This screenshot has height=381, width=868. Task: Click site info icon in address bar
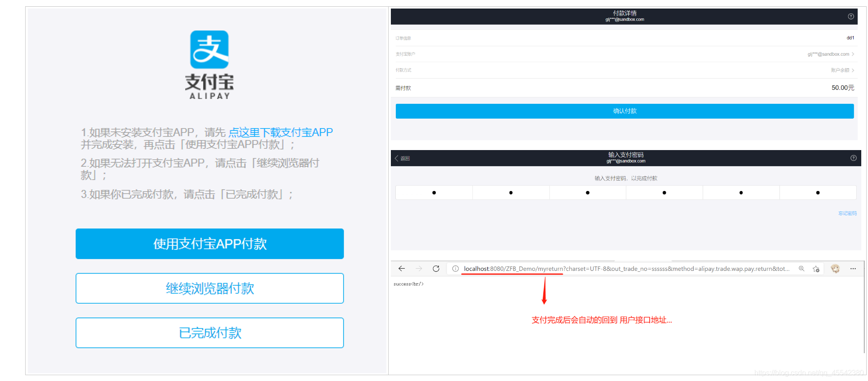tap(456, 269)
